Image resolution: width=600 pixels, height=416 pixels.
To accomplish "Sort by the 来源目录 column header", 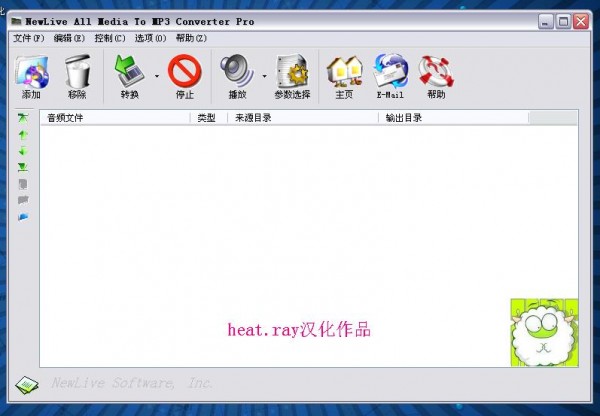I will (303, 118).
